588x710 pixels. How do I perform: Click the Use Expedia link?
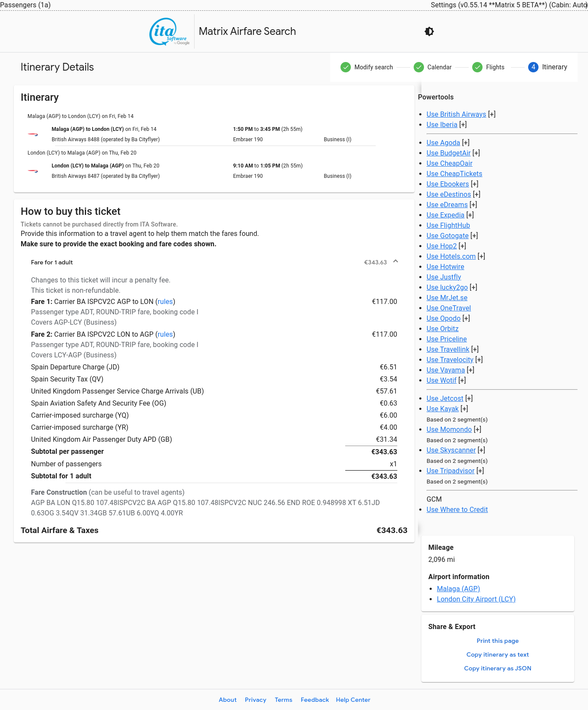point(445,215)
